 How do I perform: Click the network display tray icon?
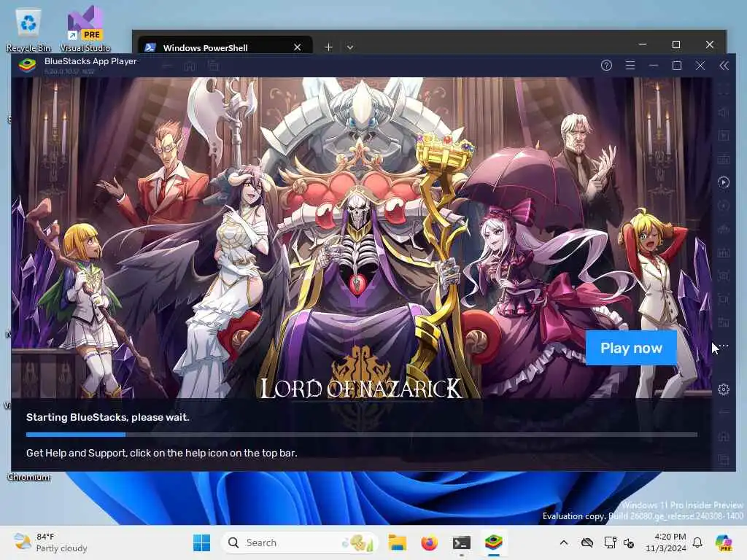(x=610, y=542)
